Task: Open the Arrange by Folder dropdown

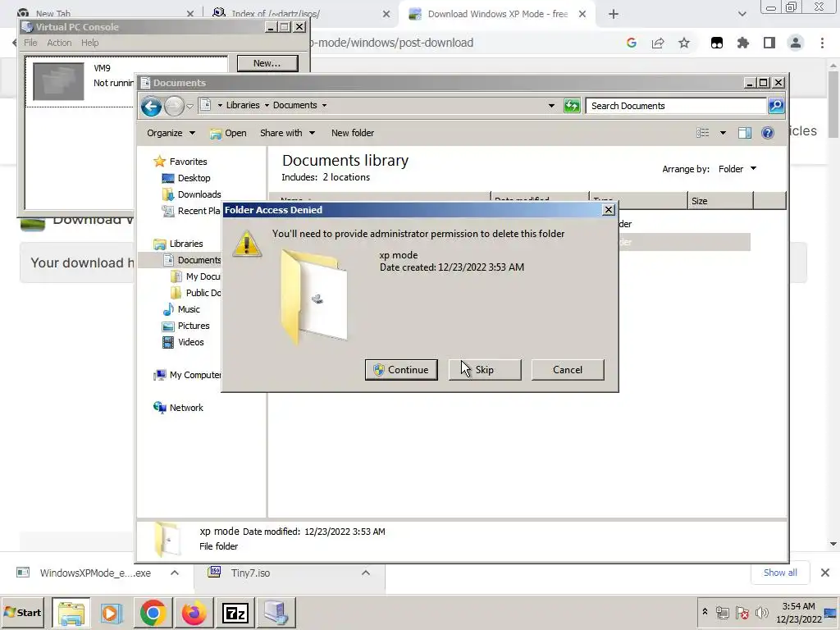Action: (x=737, y=169)
